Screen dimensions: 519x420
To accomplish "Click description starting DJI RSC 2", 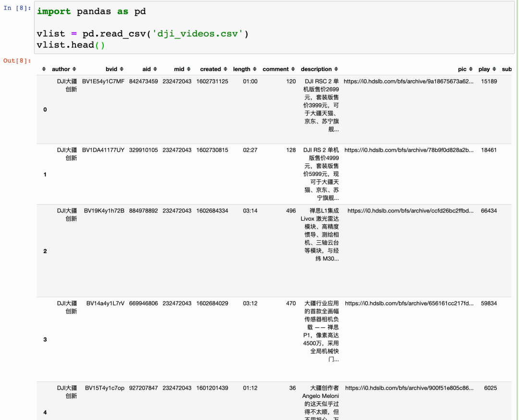I will [x=321, y=105].
